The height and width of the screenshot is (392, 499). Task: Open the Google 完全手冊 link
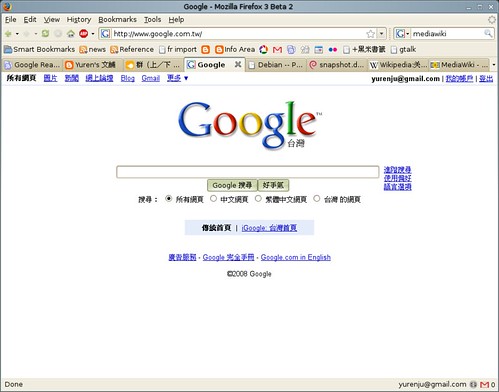click(228, 257)
